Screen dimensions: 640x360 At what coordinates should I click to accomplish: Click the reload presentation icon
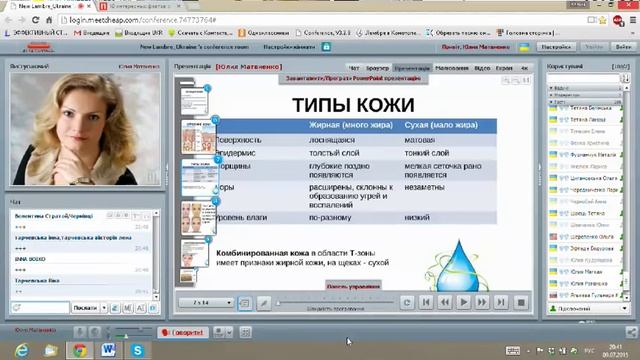click(x=407, y=302)
